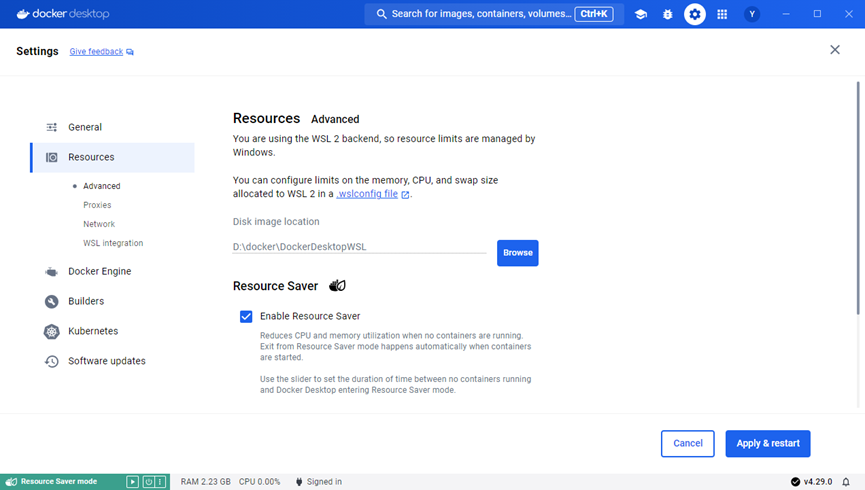This screenshot has width=865, height=490.
Task: Click the Settings gear icon in header
Action: (694, 14)
